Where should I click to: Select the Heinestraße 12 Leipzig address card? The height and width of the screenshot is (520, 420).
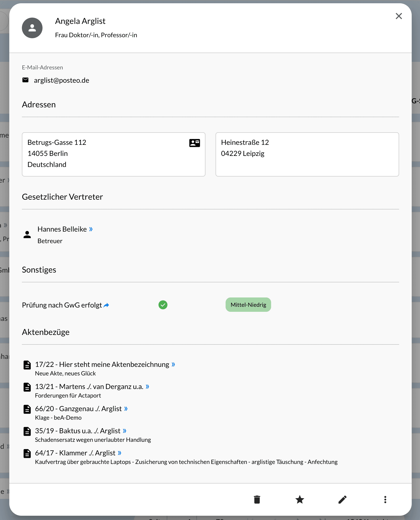tap(307, 154)
